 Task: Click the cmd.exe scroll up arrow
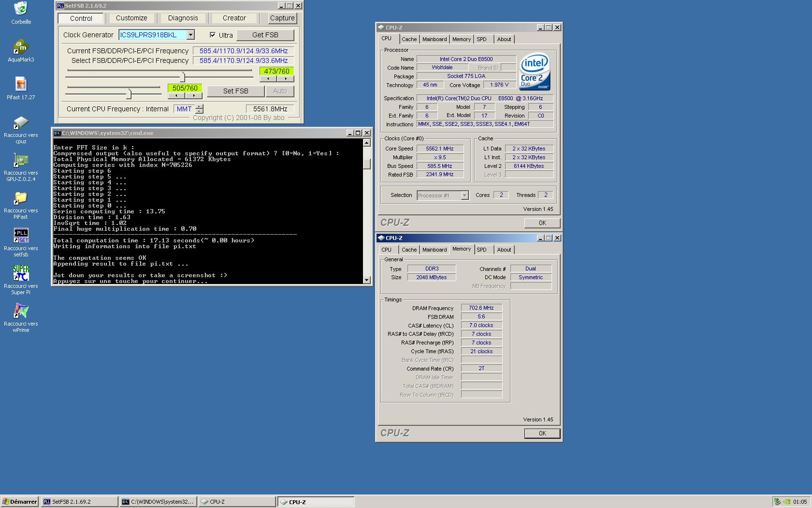(x=366, y=143)
